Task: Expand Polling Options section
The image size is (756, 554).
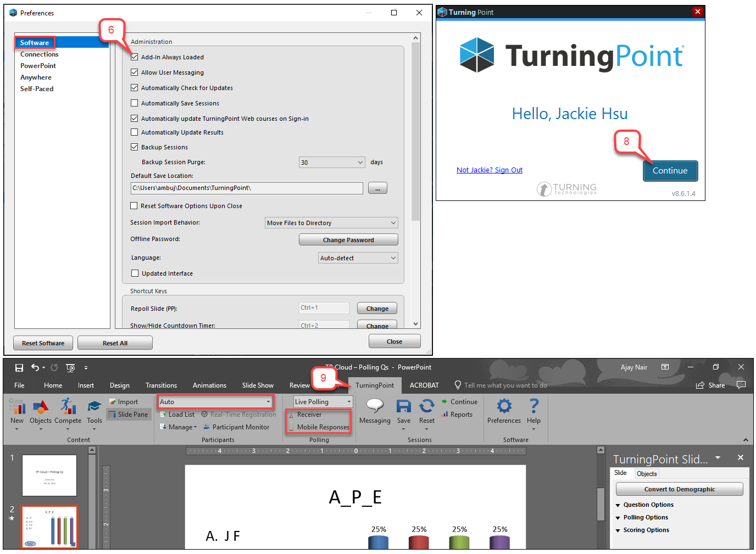Action: tap(642, 517)
